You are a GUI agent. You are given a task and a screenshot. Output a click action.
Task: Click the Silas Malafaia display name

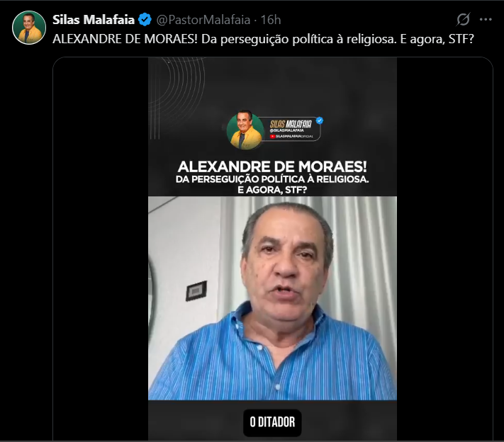pos(93,20)
